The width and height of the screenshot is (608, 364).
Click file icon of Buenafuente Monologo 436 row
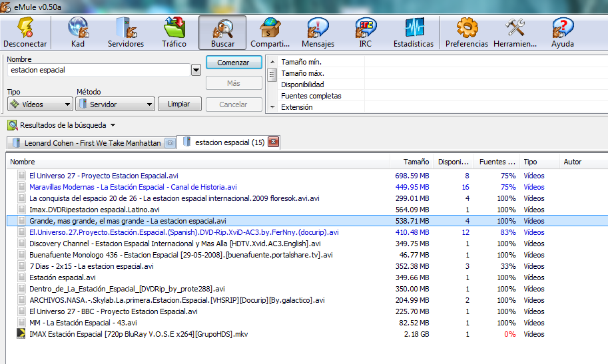coord(21,255)
